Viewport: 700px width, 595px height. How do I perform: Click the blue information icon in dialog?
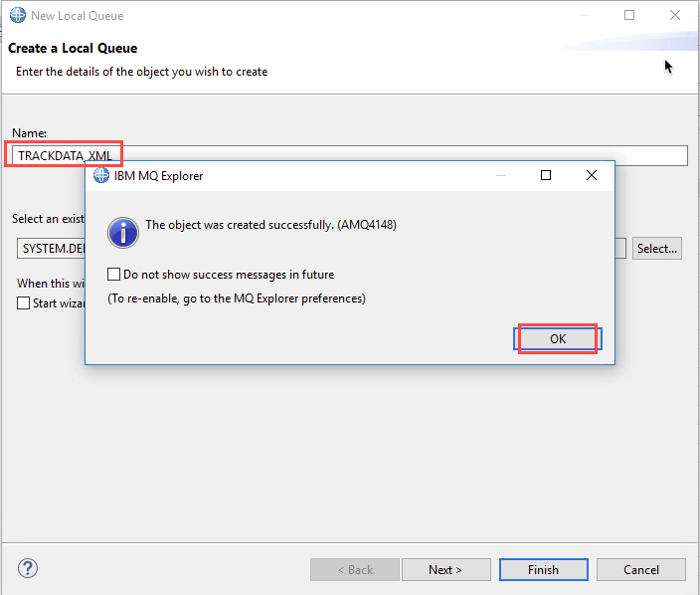pos(123,233)
